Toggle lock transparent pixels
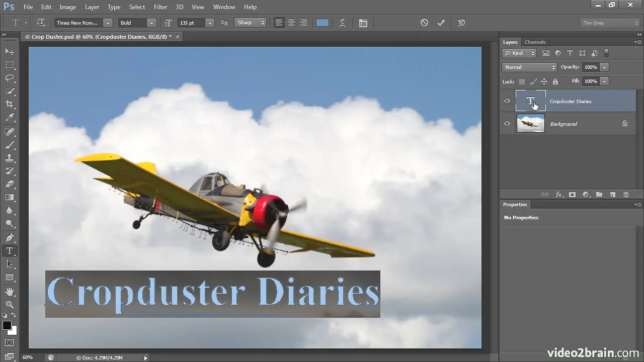 522,81
